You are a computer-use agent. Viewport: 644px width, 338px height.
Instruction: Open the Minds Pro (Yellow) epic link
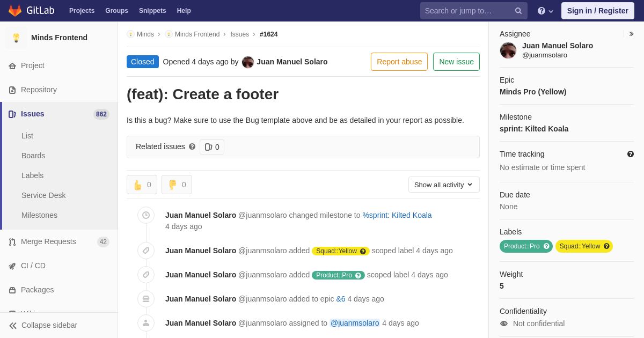[533, 92]
